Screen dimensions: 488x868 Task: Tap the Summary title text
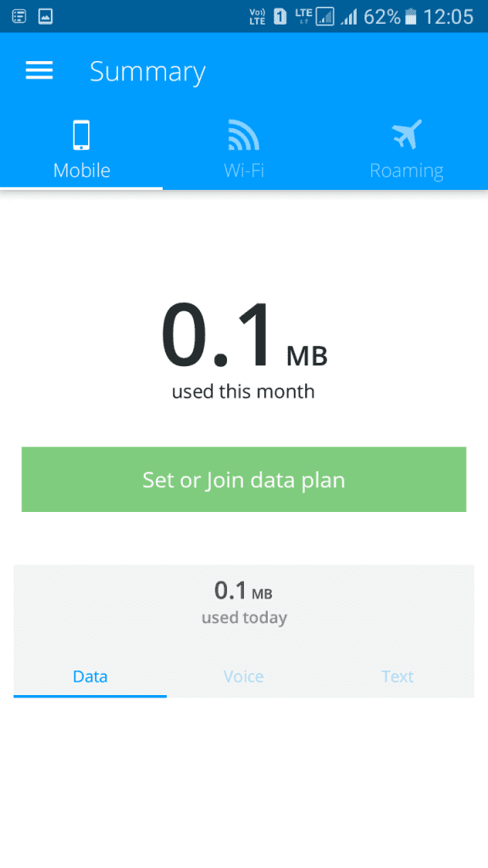click(x=147, y=72)
